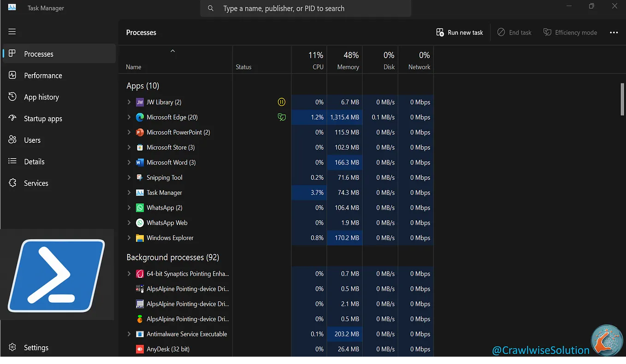Click the Background processes (92) heading

point(173,257)
